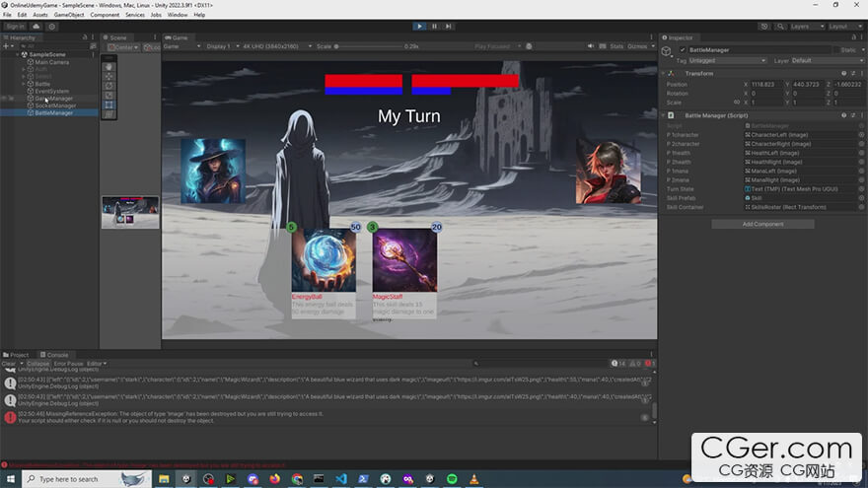Click the constrained scale link icon
The image size is (868, 488).
pos(736,102)
